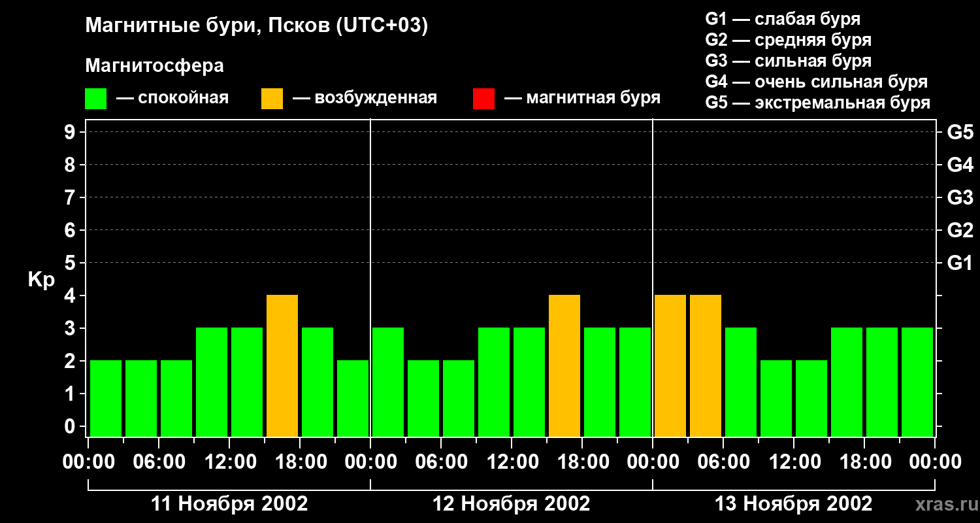The image size is (980, 523).
Task: Click the 18:00 time label under 12 Ноября
Action: 582,462
